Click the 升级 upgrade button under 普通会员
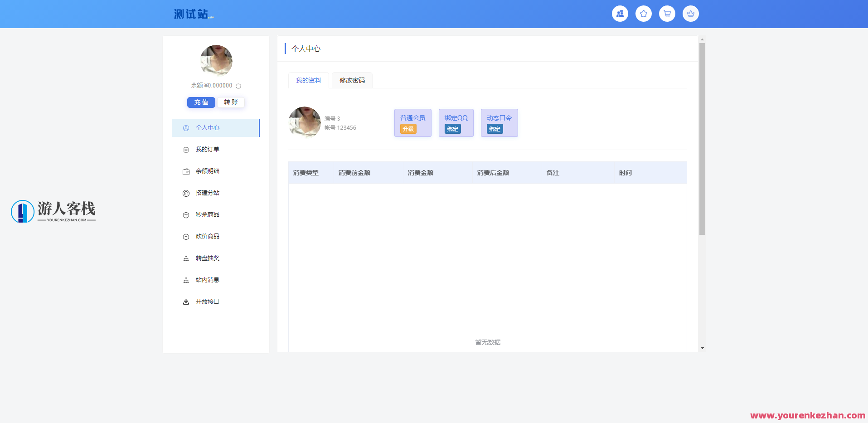The height and width of the screenshot is (423, 868). point(407,129)
